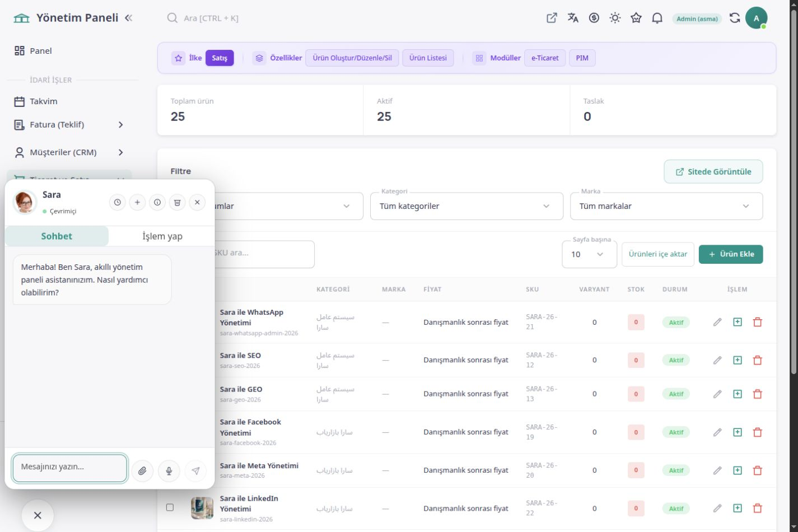Image resolution: width=798 pixels, height=532 pixels.
Task: Open favorites star icon in top bar
Action: pyautogui.click(x=636, y=18)
